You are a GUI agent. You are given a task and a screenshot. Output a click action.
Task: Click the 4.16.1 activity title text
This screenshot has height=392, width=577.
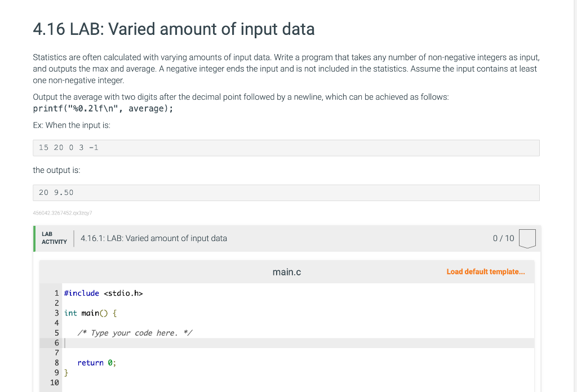click(x=154, y=238)
